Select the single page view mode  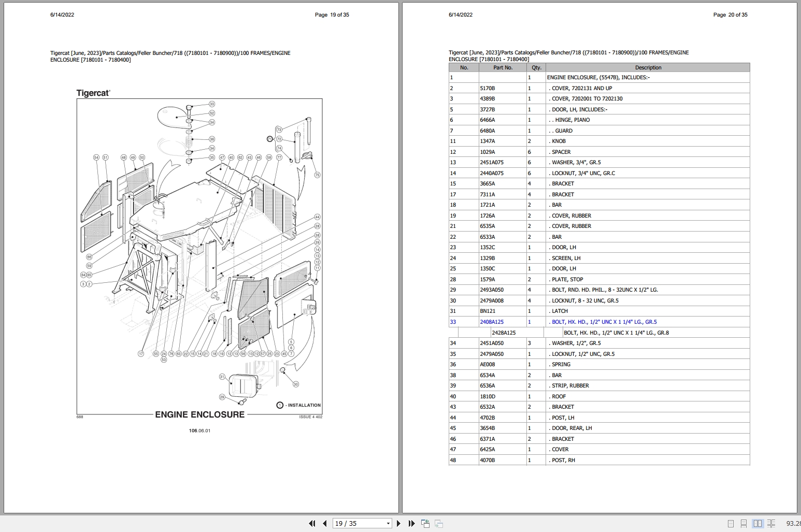[x=732, y=524]
